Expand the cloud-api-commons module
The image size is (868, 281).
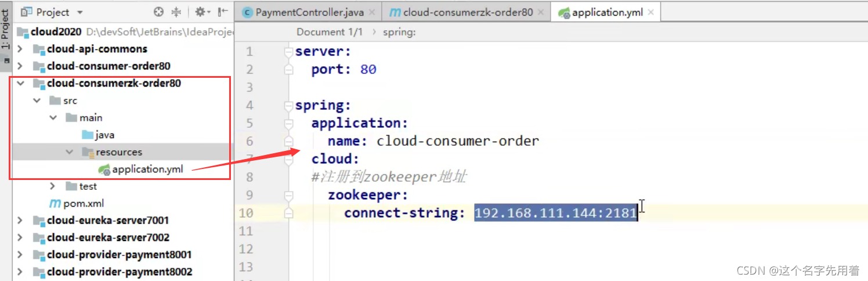coord(20,49)
